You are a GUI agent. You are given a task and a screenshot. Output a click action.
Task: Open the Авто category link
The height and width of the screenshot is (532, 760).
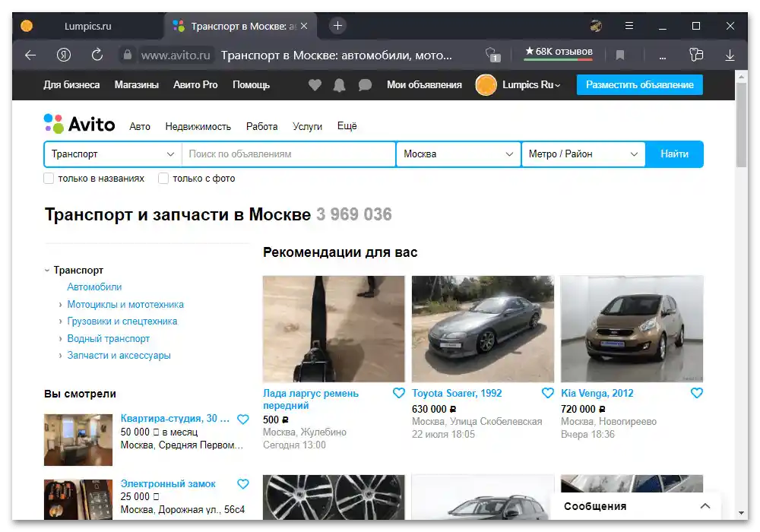pyautogui.click(x=140, y=126)
